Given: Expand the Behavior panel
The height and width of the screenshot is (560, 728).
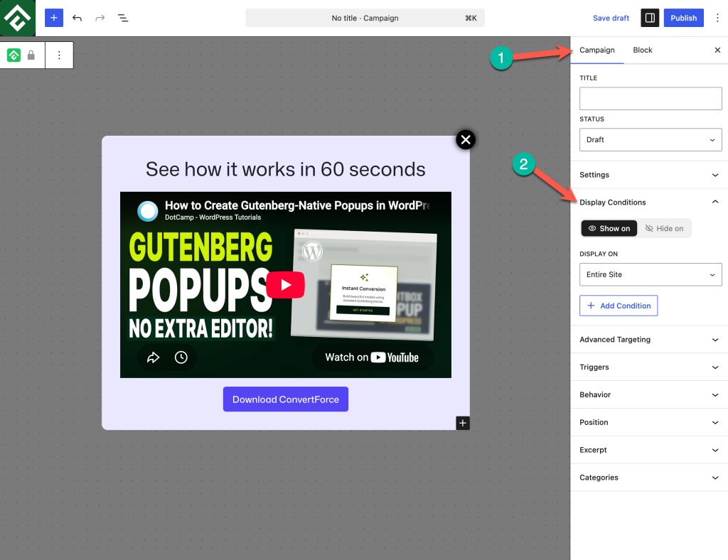Looking at the screenshot, I should 649,394.
